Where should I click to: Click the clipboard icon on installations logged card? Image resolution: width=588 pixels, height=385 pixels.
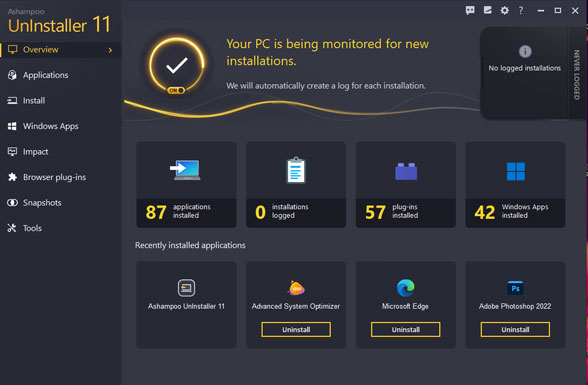click(296, 170)
